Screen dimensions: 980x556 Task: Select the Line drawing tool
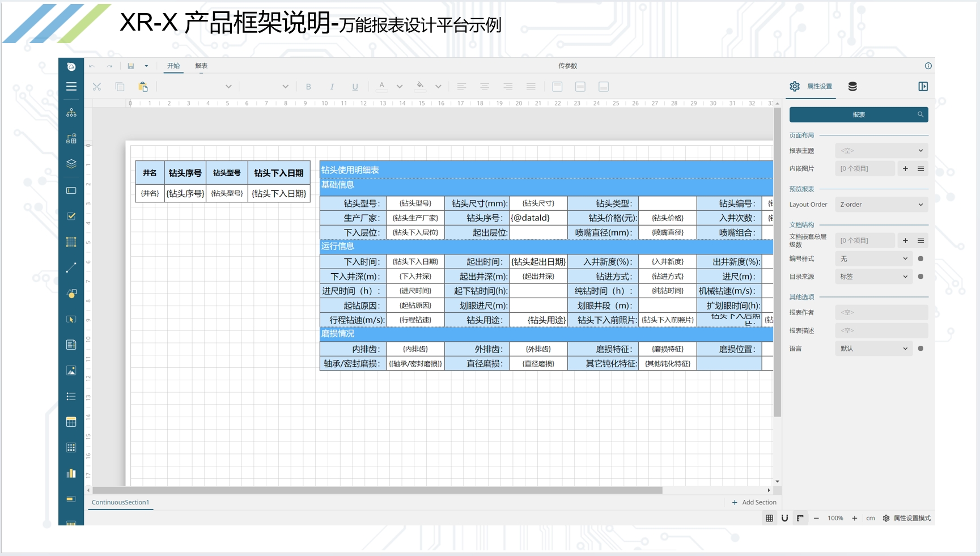pyautogui.click(x=71, y=268)
